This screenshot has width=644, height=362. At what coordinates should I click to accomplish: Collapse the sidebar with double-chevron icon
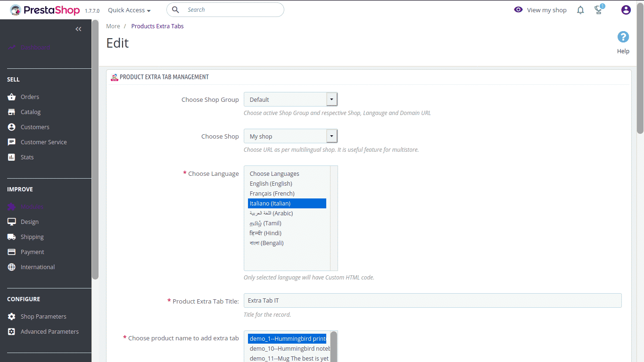point(78,29)
